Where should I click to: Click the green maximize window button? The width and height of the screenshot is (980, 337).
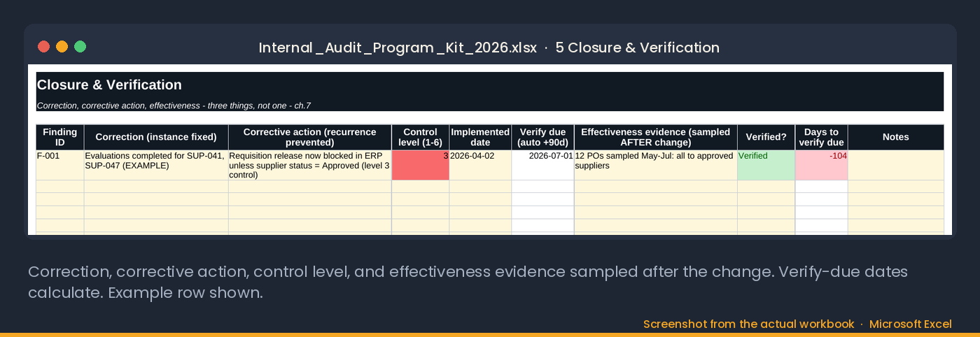click(80, 47)
